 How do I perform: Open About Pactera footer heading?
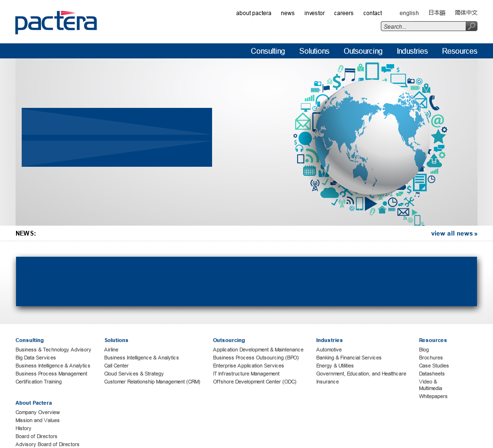coord(33,403)
